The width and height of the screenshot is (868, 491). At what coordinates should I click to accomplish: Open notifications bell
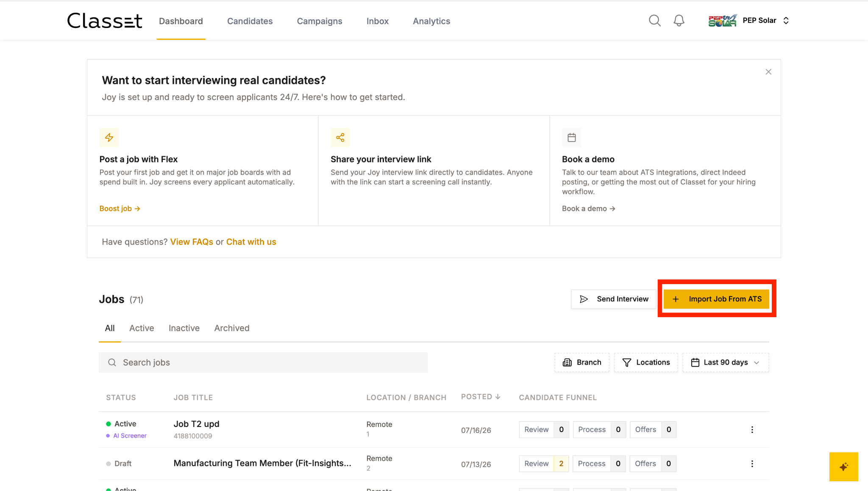(679, 20)
